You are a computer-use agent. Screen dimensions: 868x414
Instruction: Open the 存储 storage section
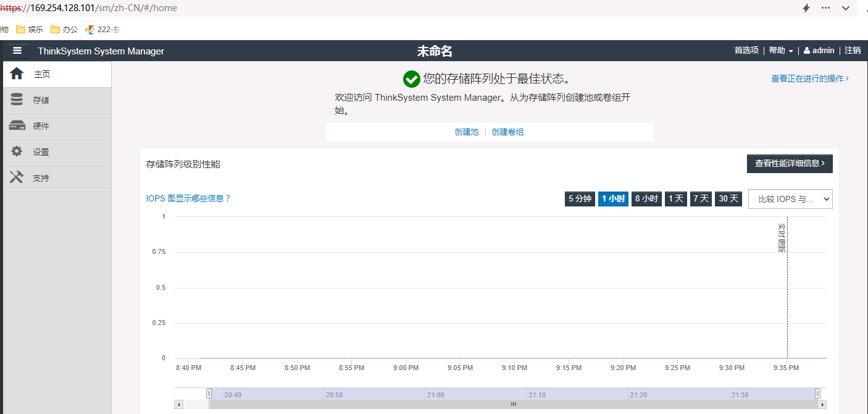57,100
